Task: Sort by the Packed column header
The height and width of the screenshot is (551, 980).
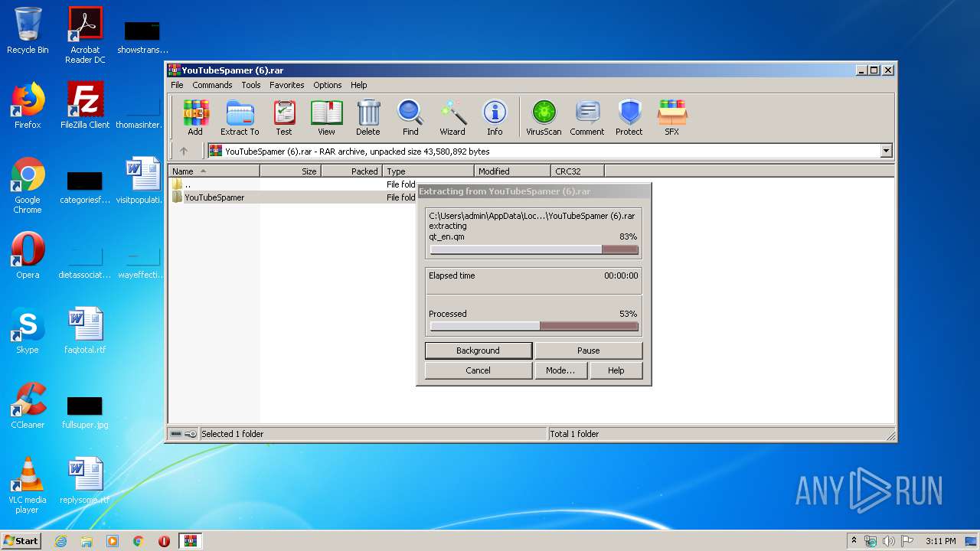Action: click(352, 171)
